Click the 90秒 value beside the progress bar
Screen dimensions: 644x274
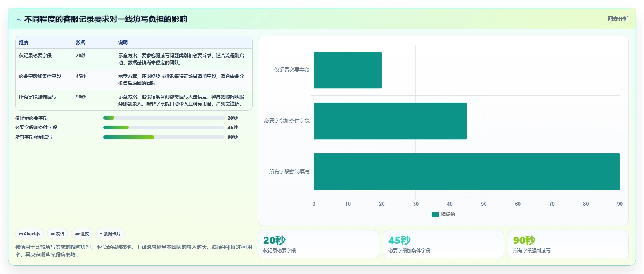(233, 137)
